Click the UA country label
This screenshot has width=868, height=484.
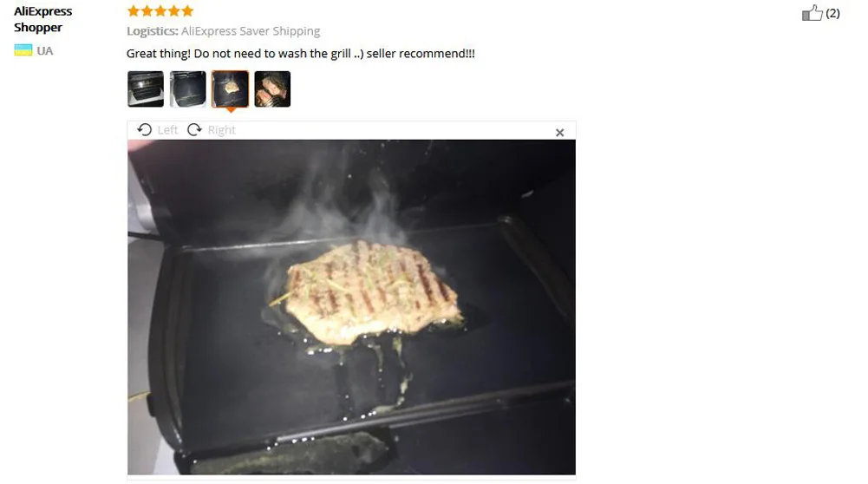point(45,51)
